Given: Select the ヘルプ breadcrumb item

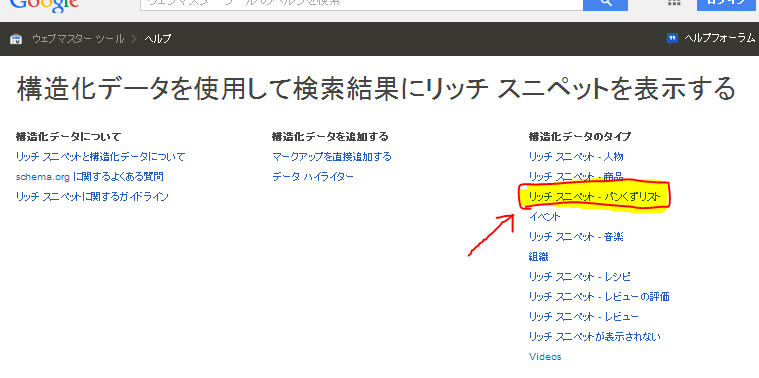Looking at the screenshot, I should pyautogui.click(x=158, y=39).
